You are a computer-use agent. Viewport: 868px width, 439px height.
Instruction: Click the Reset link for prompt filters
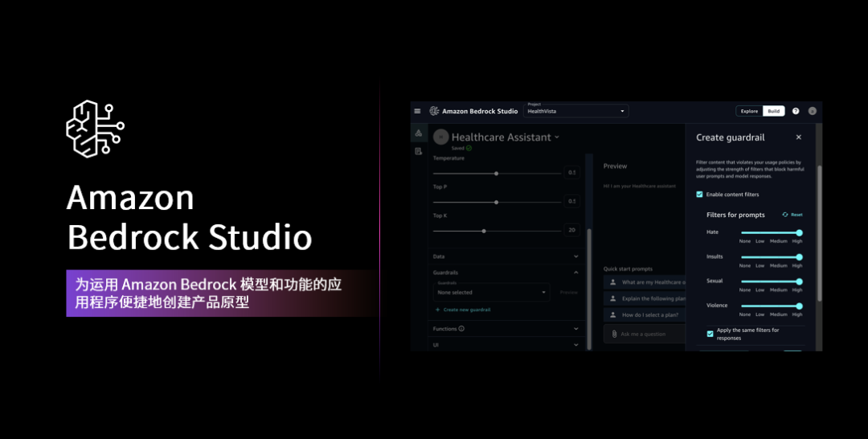point(796,215)
